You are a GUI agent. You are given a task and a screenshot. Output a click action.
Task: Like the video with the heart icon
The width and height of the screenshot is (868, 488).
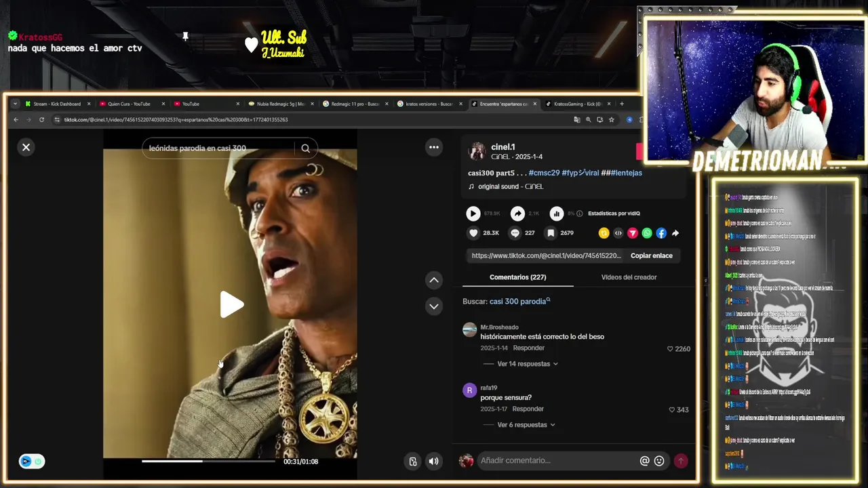pos(473,233)
